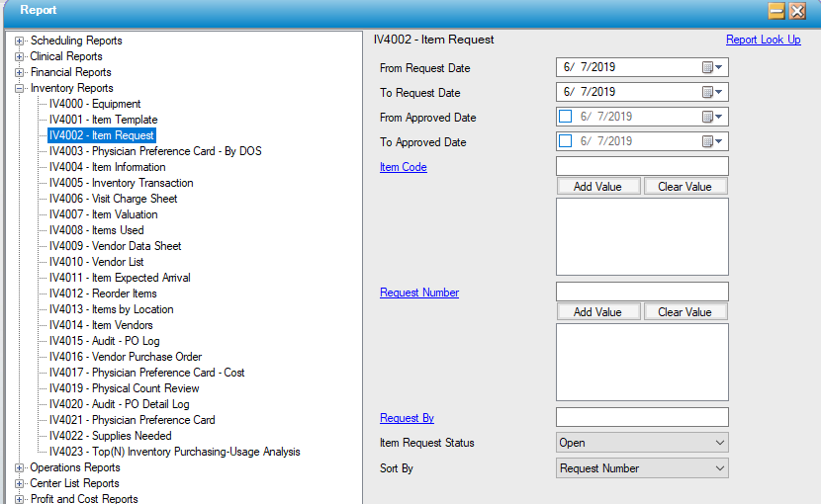Screen dimensions: 821x504
Task: Select the Clinical Reports category label
Action: tap(66, 56)
